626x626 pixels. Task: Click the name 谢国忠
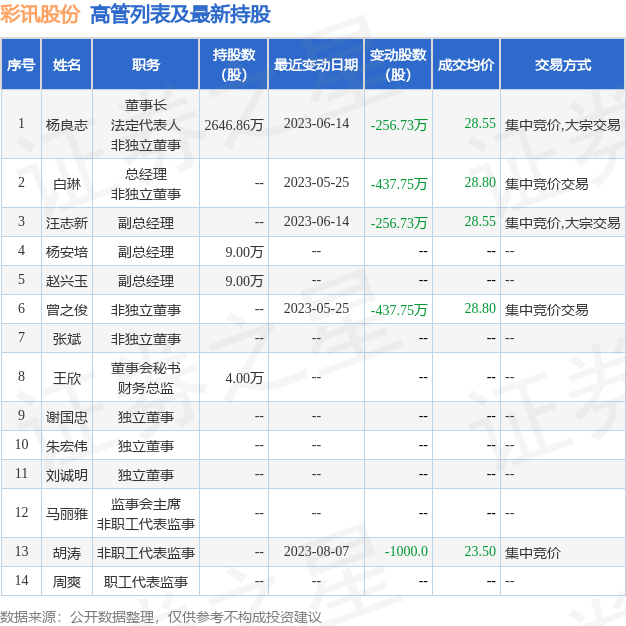tap(67, 417)
